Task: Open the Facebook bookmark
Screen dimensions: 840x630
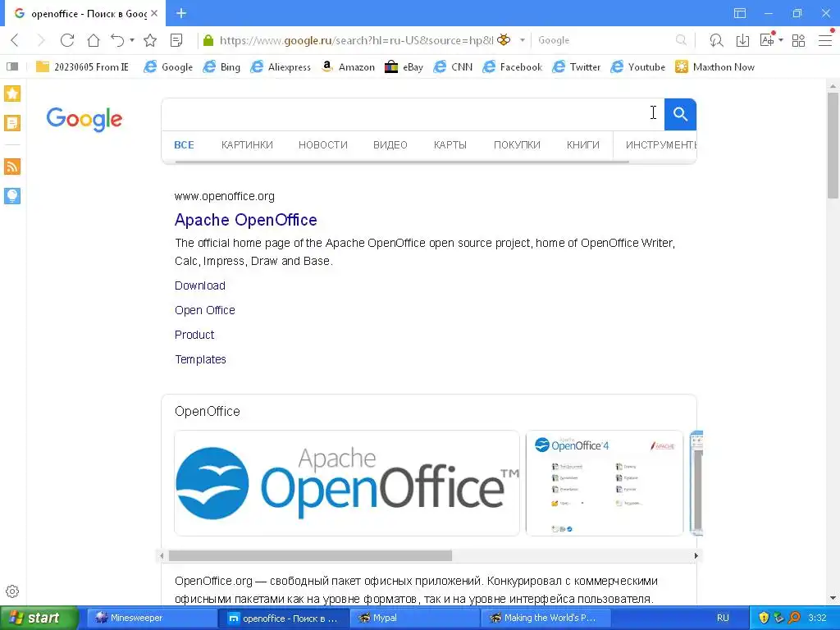Action: click(x=512, y=67)
